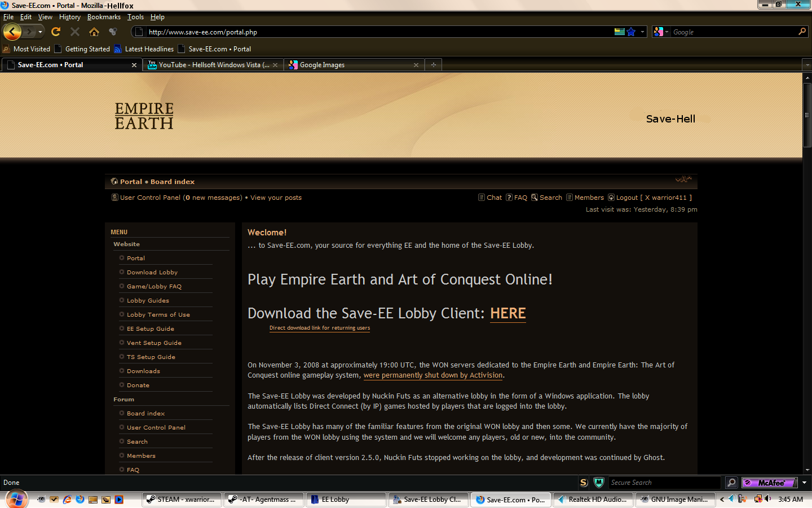812x508 pixels.
Task: Expand the McAfee toolbar dropdown arrow
Action: pos(804,483)
